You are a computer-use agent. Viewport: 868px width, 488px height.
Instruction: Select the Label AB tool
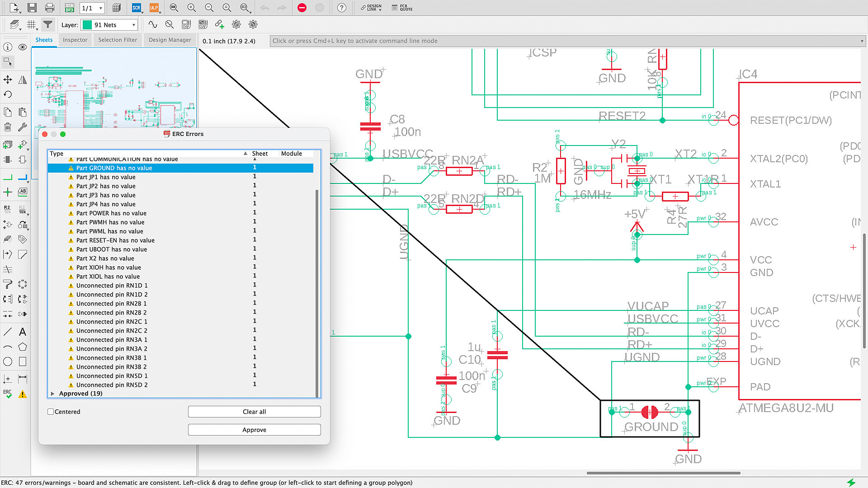click(23, 192)
